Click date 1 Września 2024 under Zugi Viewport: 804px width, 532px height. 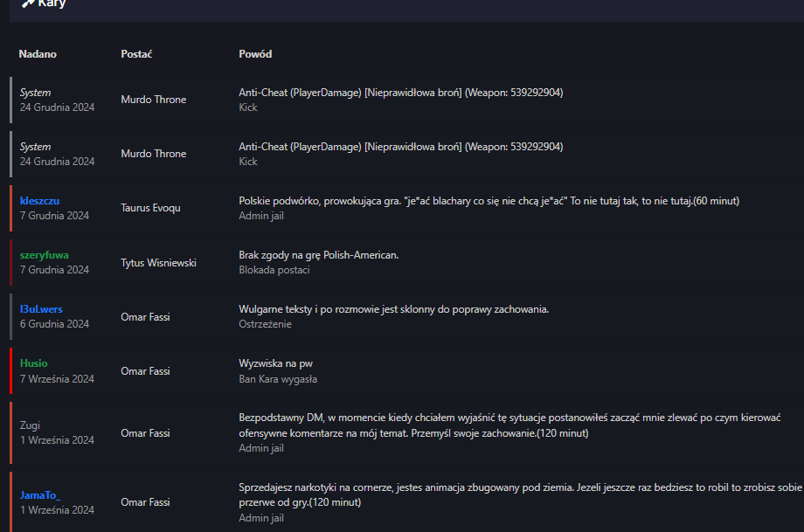point(57,440)
